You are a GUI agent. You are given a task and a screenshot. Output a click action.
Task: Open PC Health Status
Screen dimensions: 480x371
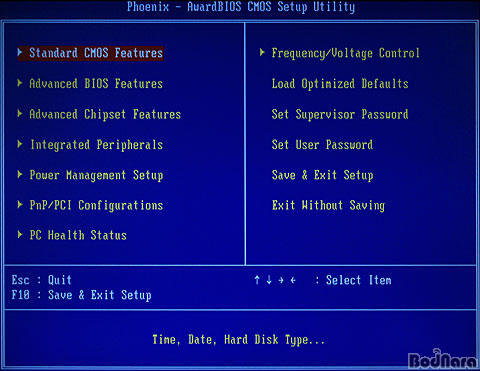[x=78, y=235]
